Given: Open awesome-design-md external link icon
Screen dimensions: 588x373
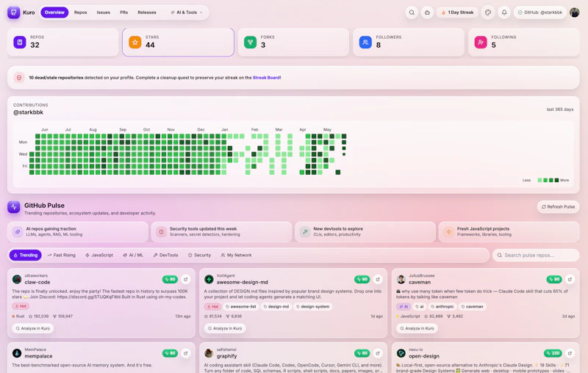Looking at the screenshot, I should coord(378,279).
